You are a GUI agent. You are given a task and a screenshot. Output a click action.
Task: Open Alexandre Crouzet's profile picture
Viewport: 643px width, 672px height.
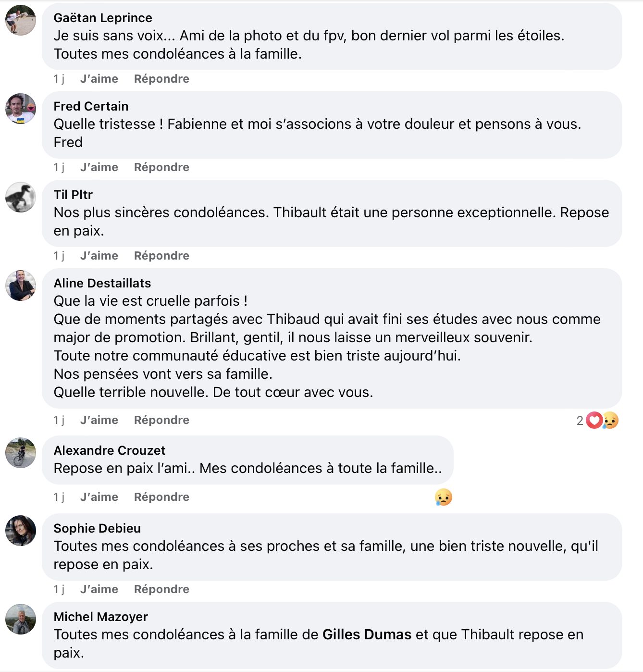tap(21, 453)
